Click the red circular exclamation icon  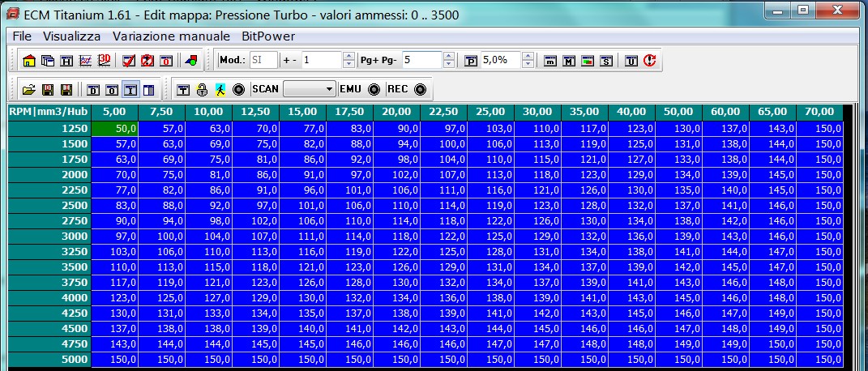pyautogui.click(x=649, y=61)
